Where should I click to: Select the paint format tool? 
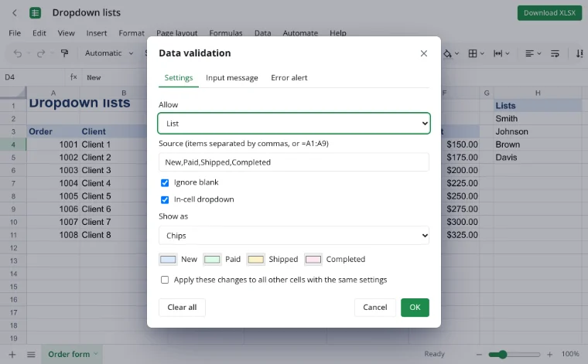tap(64, 53)
